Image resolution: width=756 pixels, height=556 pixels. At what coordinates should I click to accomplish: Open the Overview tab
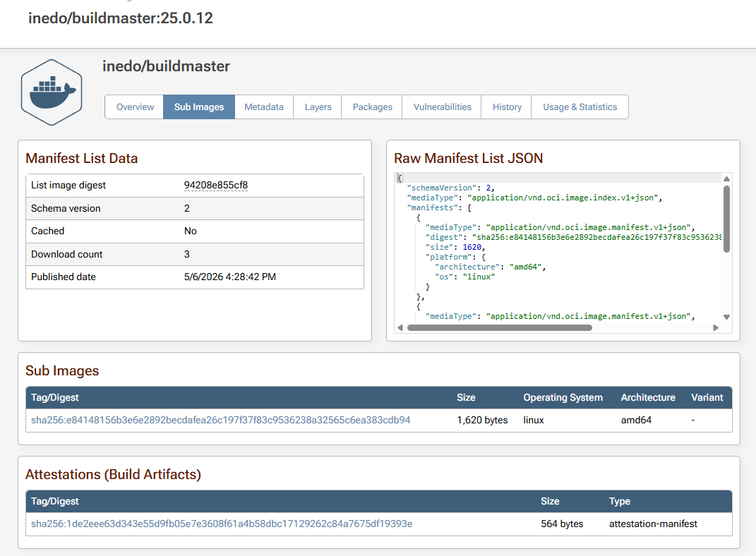tap(135, 107)
